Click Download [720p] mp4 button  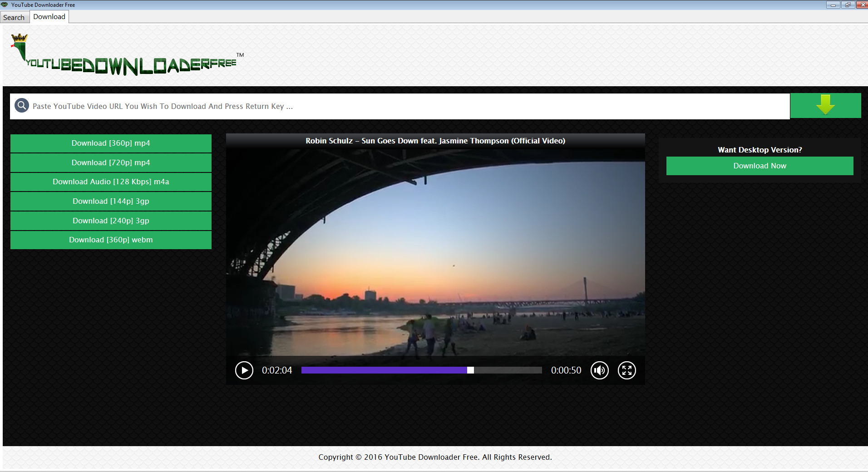[111, 162]
